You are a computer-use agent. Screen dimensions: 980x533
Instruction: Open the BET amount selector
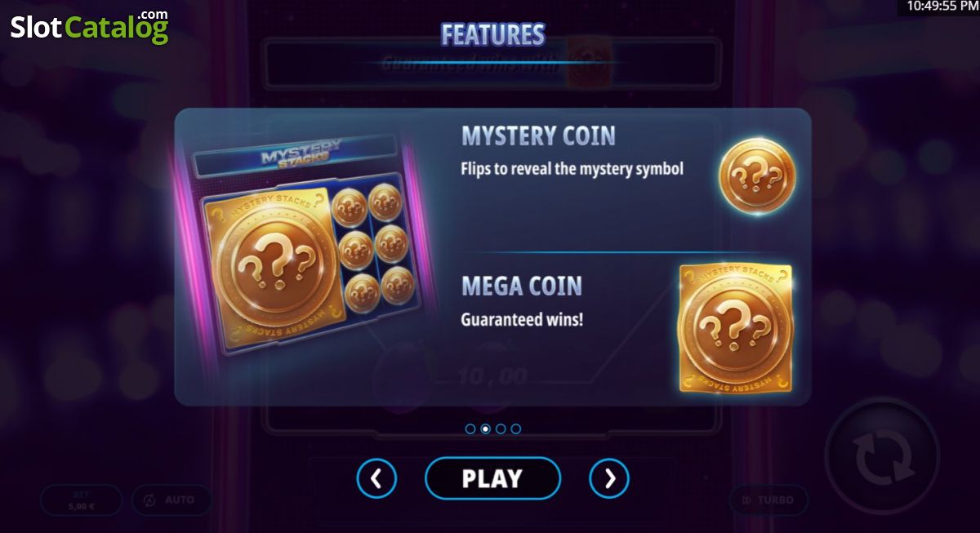[81, 500]
